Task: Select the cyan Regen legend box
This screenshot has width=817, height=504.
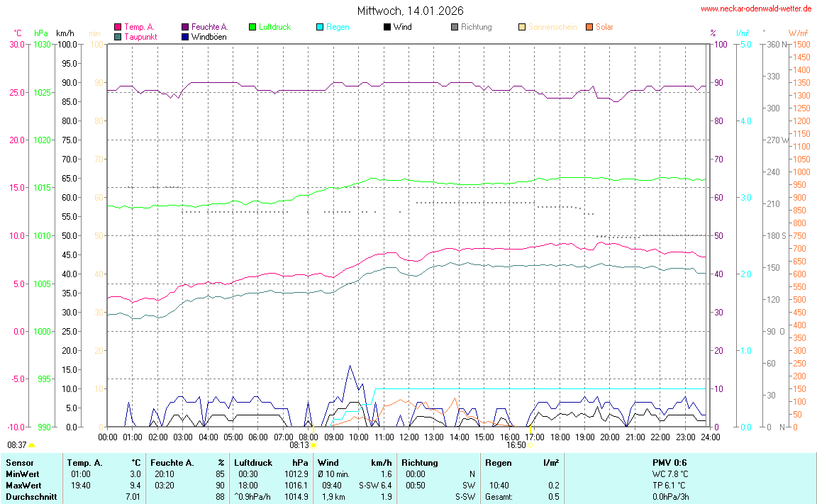Action: (320, 27)
